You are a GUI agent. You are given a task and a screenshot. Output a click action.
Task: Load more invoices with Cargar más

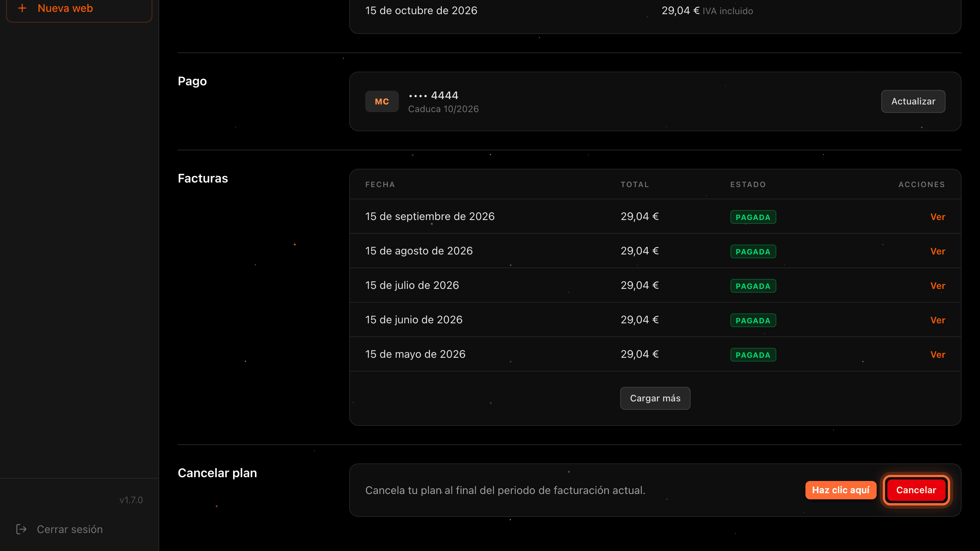click(x=655, y=398)
